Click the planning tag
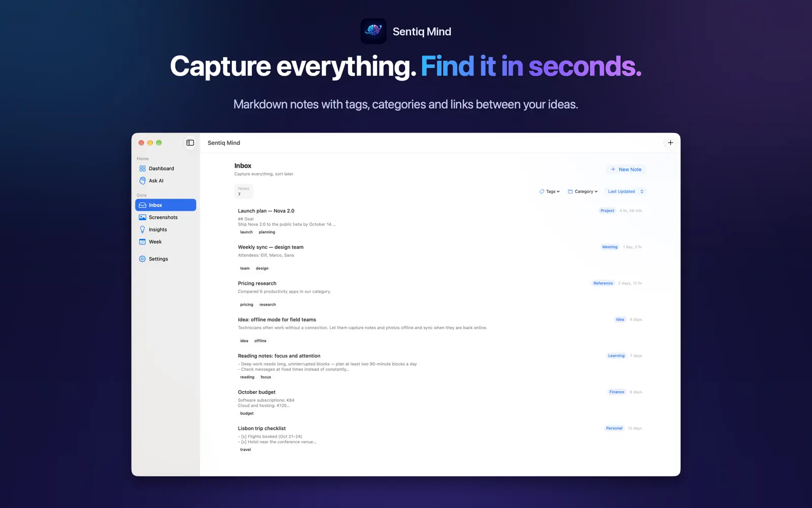The height and width of the screenshot is (508, 812). (267, 232)
